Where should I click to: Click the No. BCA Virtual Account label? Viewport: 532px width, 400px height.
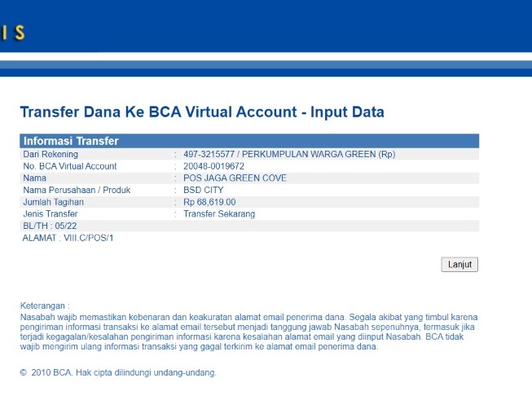69,166
